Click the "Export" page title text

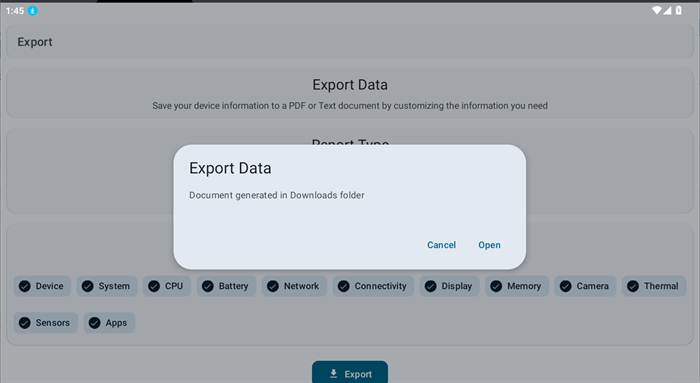[x=35, y=42]
